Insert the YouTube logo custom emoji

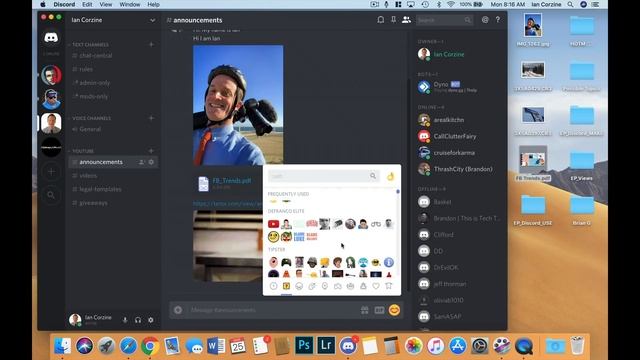[x=273, y=224]
